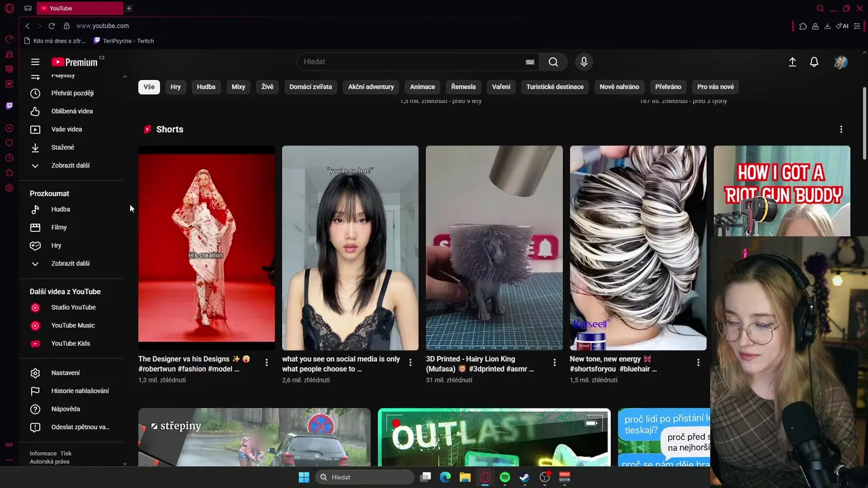Click the search magnifier button

click(x=553, y=62)
